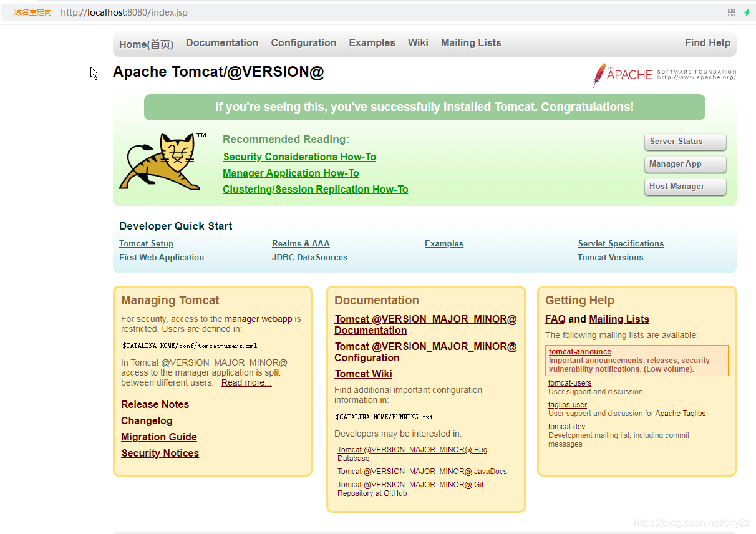
Task: Open the Git Repository at GitHub link
Action: pos(410,488)
